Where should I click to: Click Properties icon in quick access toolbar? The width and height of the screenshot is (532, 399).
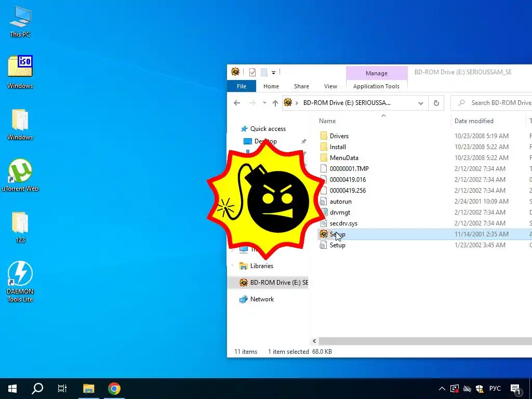click(252, 72)
